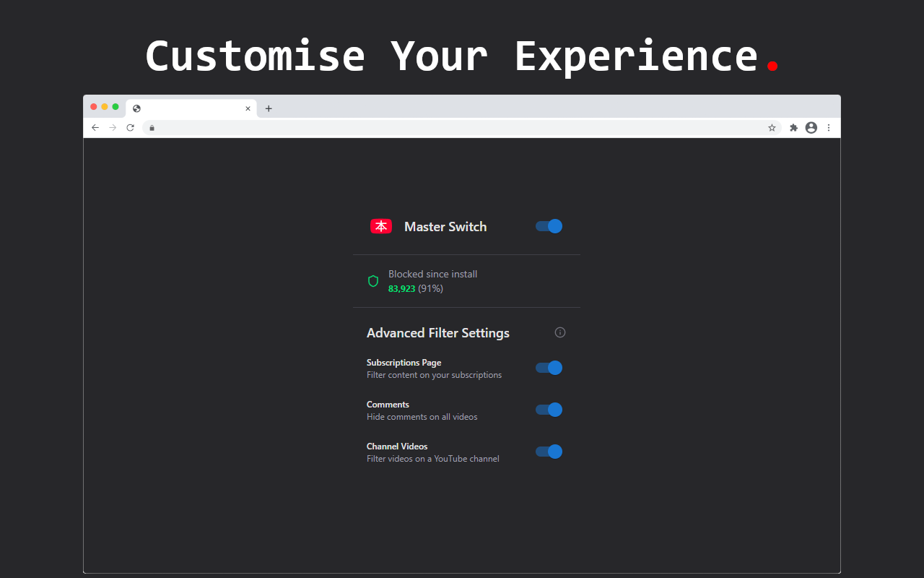
Task: Click the green shield icon
Action: click(x=373, y=281)
